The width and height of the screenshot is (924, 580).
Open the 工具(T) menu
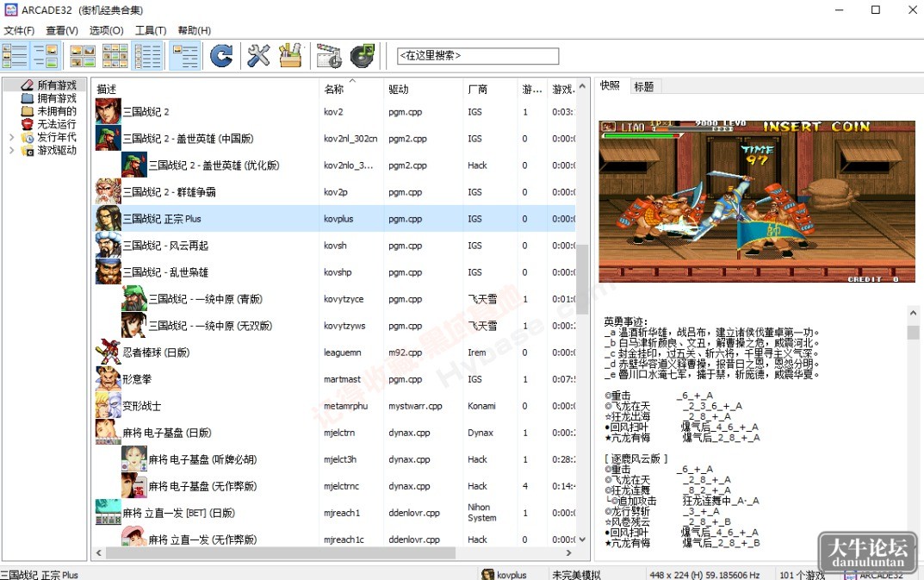coord(151,30)
